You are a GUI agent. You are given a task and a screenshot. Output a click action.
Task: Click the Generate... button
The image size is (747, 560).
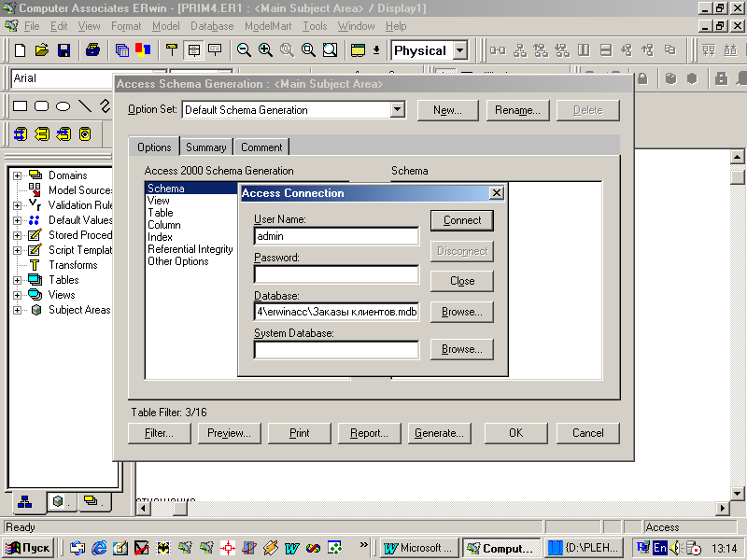(x=439, y=433)
